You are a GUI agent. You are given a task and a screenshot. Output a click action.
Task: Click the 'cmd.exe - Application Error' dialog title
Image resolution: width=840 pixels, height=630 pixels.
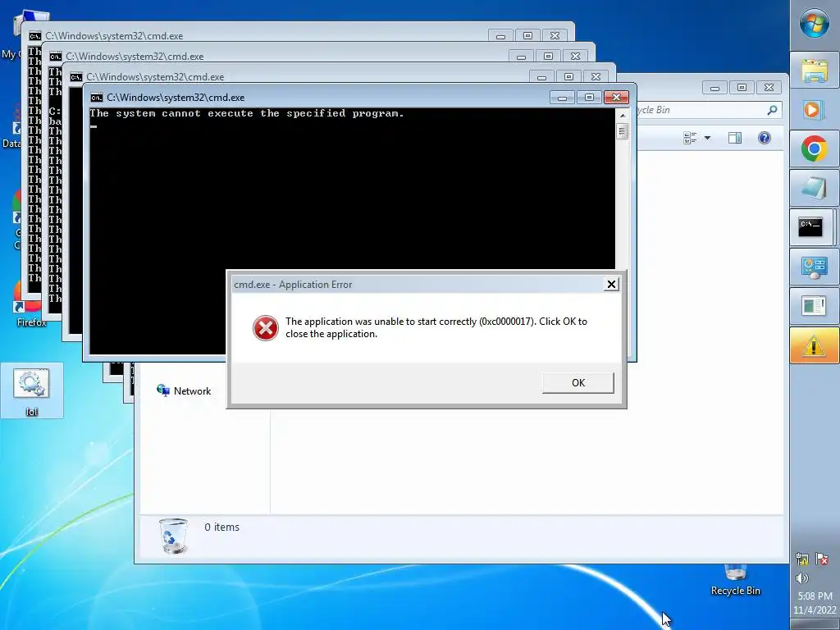(293, 285)
